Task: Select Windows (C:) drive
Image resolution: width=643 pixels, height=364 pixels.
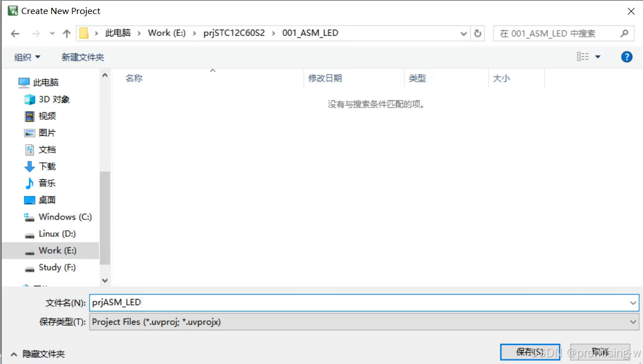Action: [x=65, y=217]
